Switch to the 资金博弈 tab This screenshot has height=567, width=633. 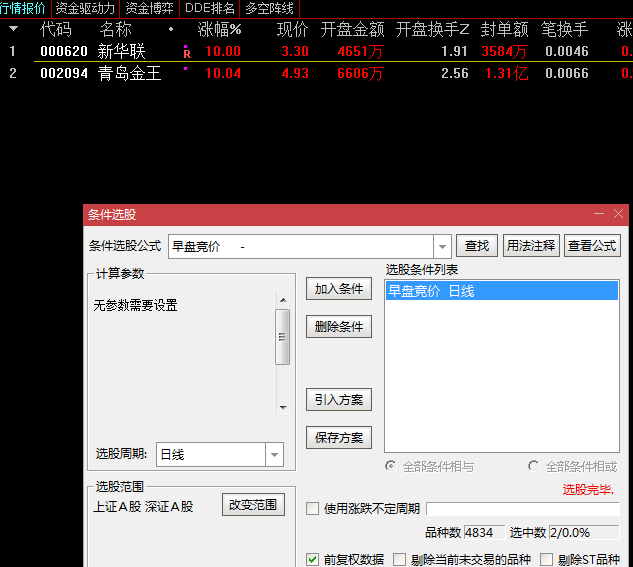click(149, 8)
